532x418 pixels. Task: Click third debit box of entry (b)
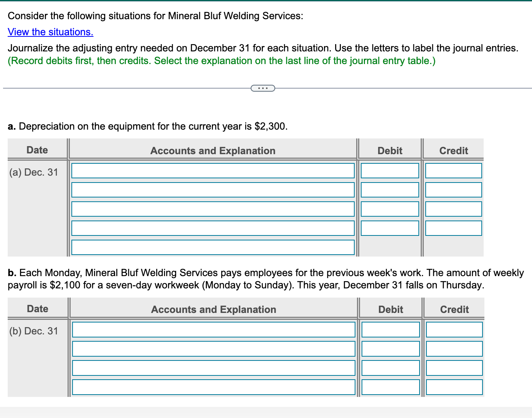click(x=391, y=368)
